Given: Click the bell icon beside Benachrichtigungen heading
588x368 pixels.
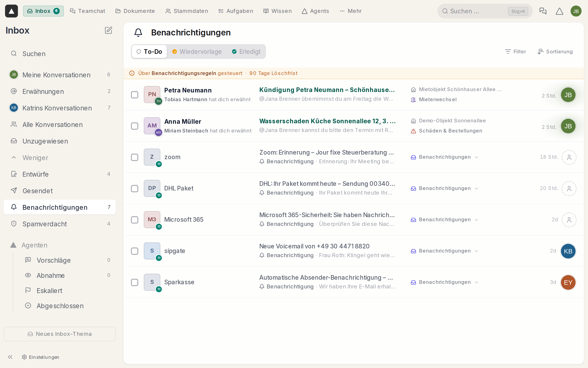Looking at the screenshot, I should tap(138, 32).
